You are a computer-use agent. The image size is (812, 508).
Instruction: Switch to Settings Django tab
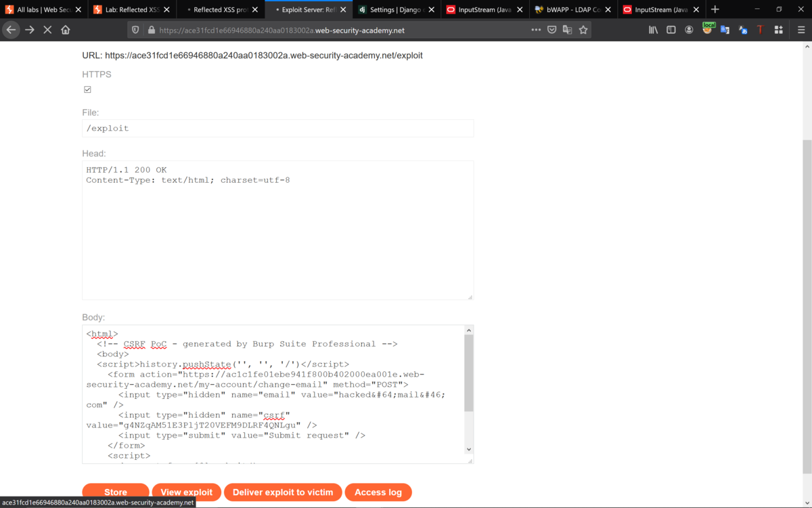point(397,9)
